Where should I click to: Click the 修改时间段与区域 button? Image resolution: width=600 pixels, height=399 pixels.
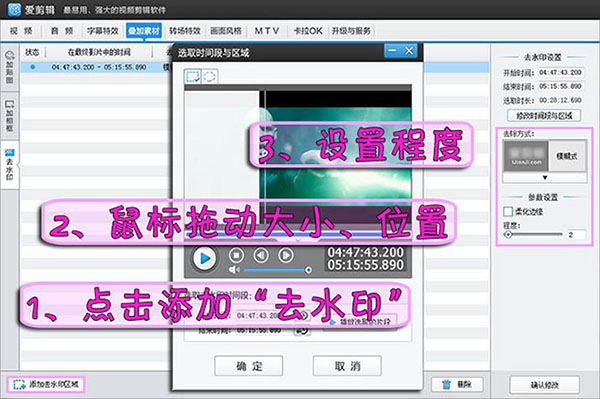coord(544,116)
